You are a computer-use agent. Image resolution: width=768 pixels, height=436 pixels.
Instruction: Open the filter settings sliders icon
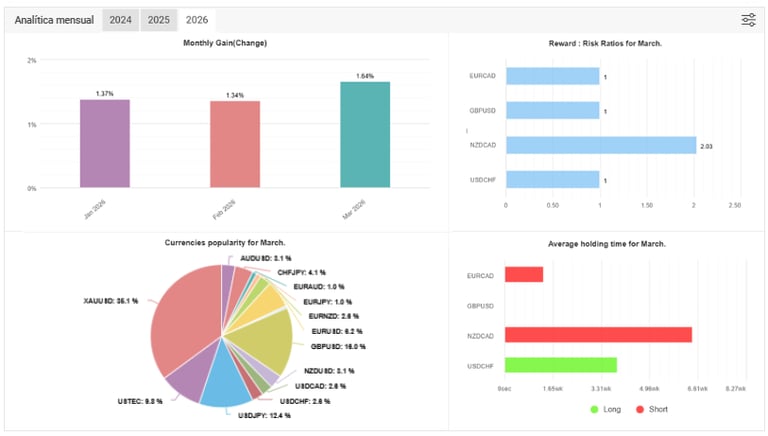click(748, 20)
